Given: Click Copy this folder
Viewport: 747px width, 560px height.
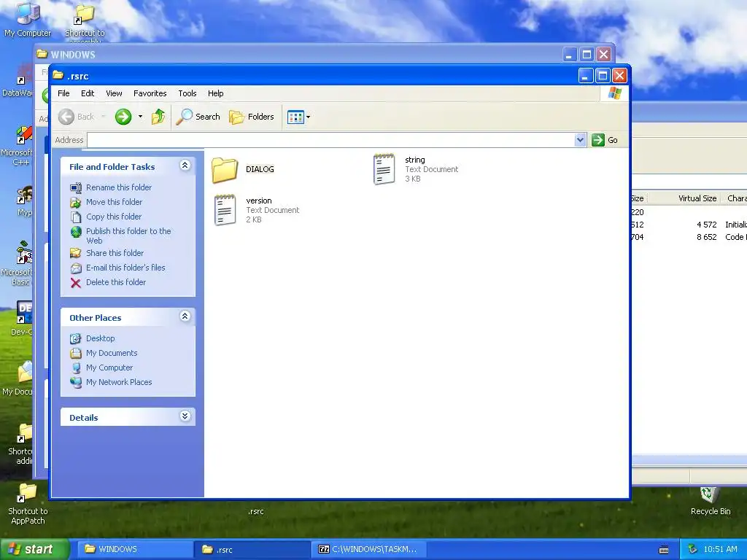Looking at the screenshot, I should tap(113, 217).
